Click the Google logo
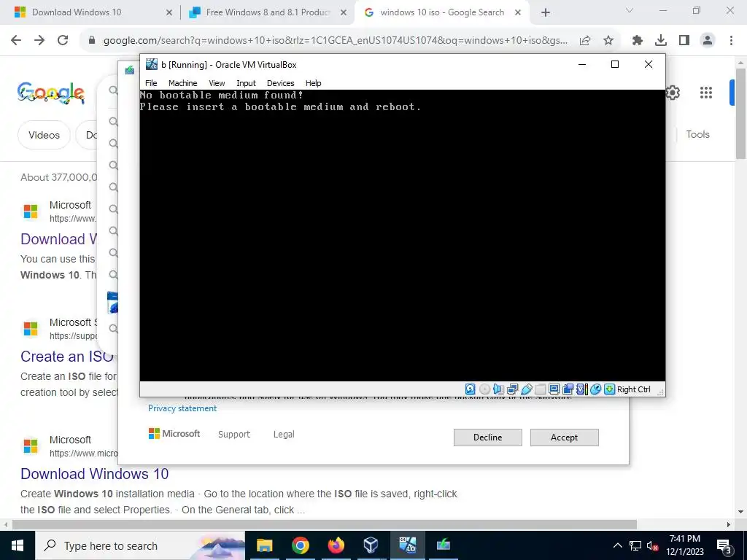Screen dimensions: 747x560 (51, 93)
